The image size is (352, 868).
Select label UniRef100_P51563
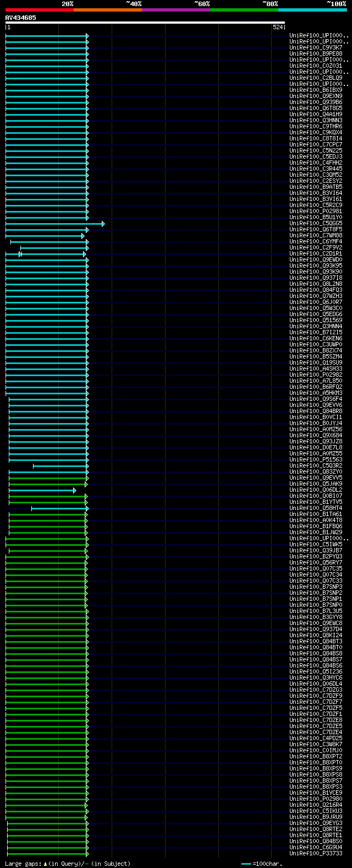(x=316, y=460)
